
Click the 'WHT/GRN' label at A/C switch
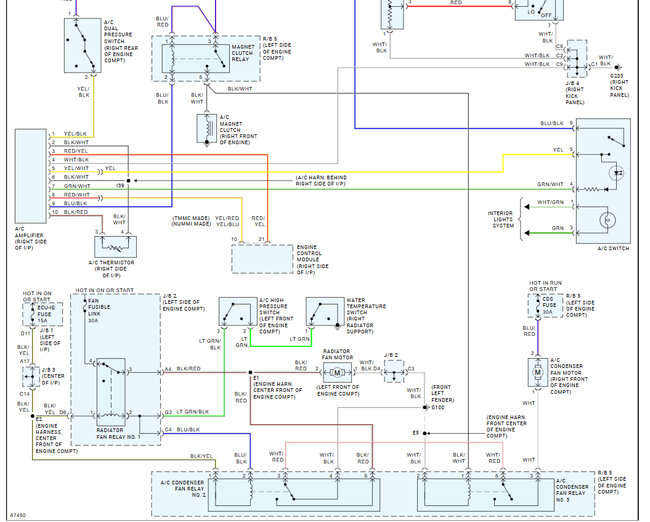pos(551,202)
